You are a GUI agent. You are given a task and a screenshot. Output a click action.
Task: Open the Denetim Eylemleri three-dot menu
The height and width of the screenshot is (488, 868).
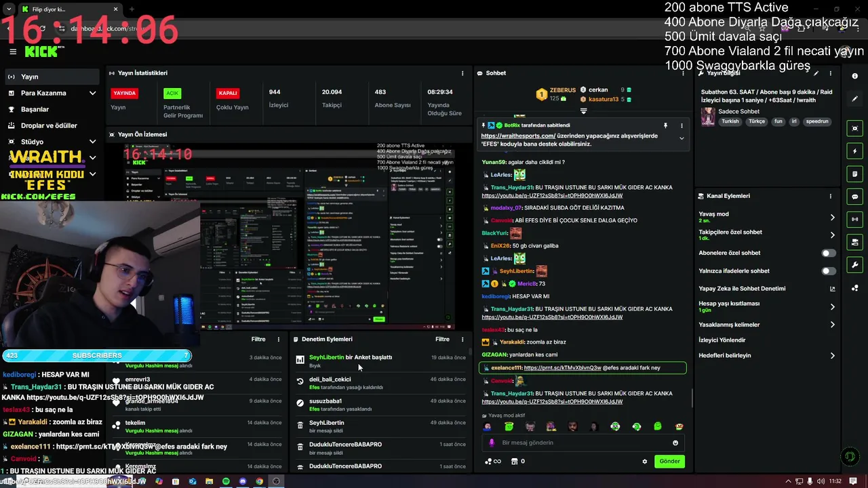462,339
